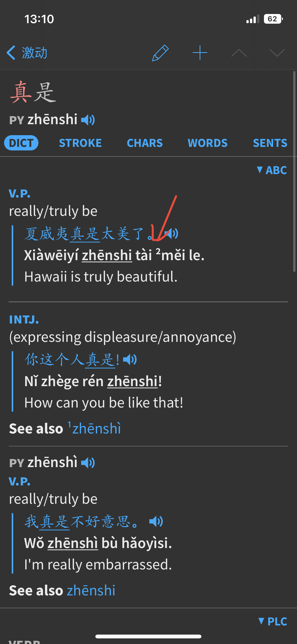Add entry with the plus icon

click(200, 53)
